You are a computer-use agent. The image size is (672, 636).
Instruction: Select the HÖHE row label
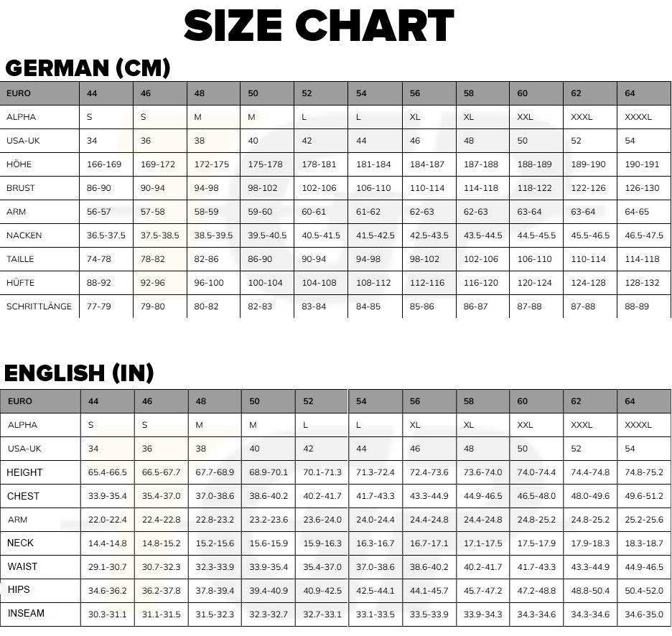coord(19,164)
